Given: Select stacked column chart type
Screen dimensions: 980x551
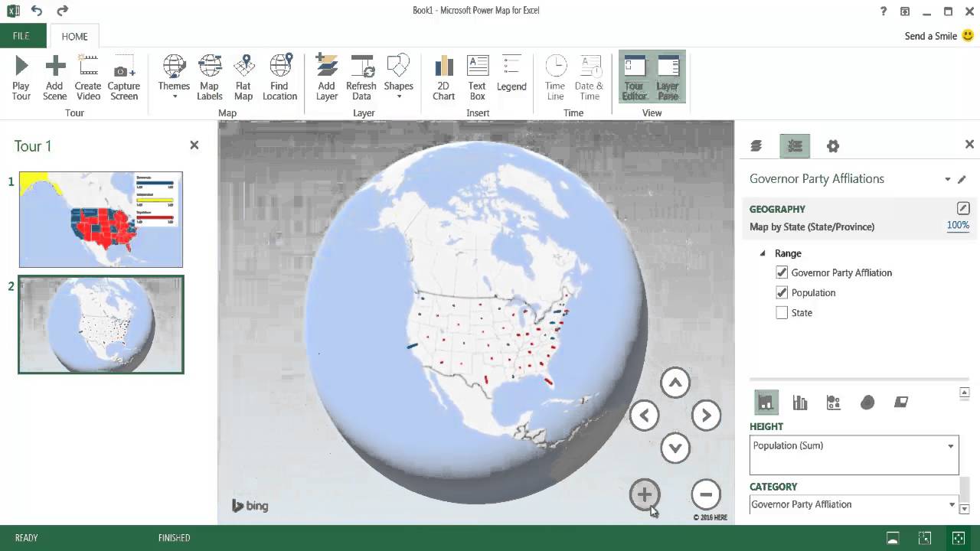Looking at the screenshot, I should tap(766, 403).
